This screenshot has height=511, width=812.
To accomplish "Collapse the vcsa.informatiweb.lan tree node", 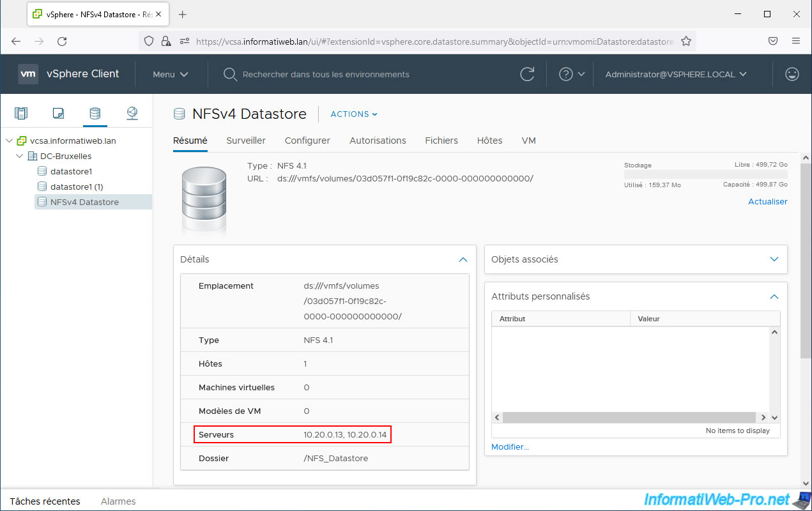I will pyautogui.click(x=9, y=141).
